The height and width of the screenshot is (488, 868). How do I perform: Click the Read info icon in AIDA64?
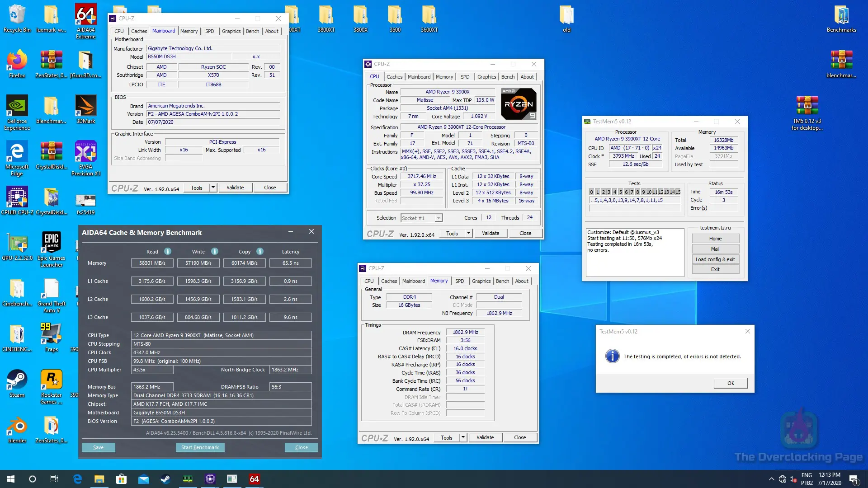pos(168,251)
